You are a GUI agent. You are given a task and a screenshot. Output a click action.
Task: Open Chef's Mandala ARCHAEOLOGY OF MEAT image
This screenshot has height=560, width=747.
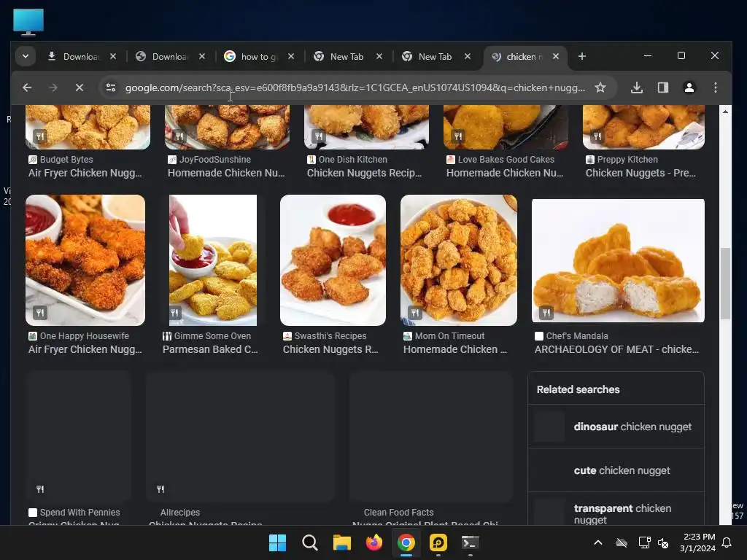(x=618, y=260)
